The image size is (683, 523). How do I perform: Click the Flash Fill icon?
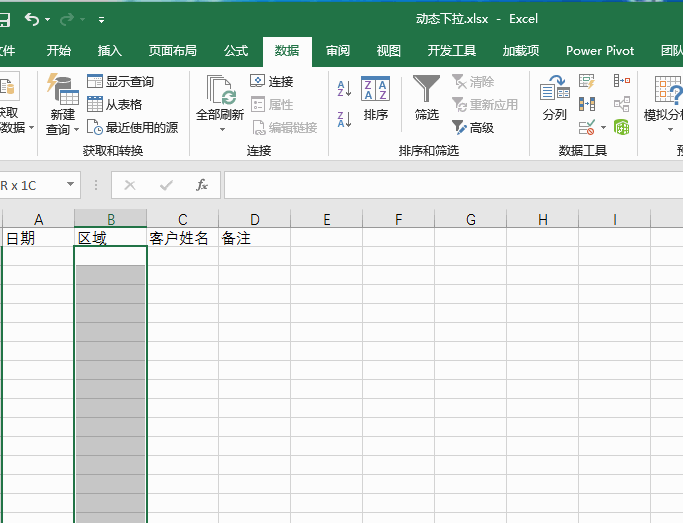(587, 81)
